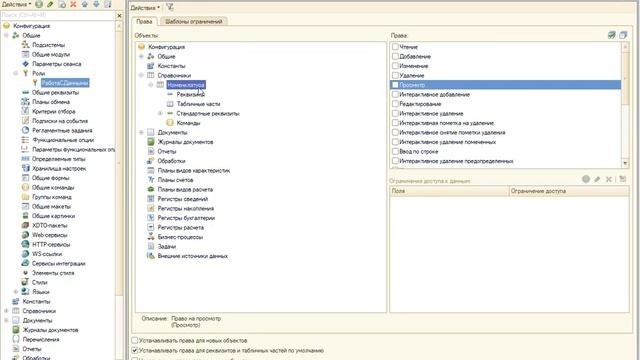Select Планы счетов in the objects list
This screenshot has height=360, width=640.
[175, 180]
